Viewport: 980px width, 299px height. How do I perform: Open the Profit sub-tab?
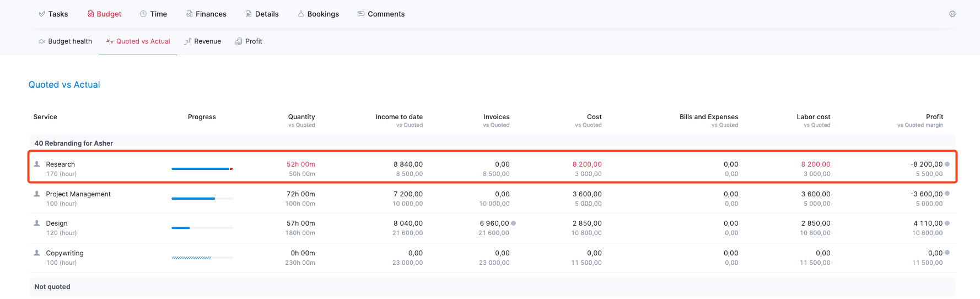(249, 41)
